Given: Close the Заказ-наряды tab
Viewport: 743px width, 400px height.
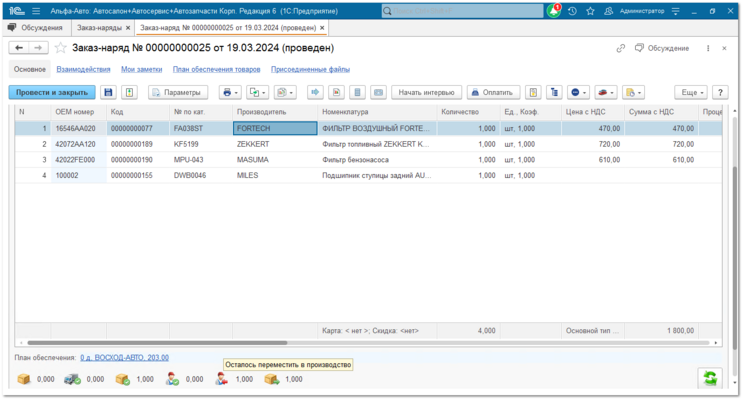Looking at the screenshot, I should tap(128, 28).
